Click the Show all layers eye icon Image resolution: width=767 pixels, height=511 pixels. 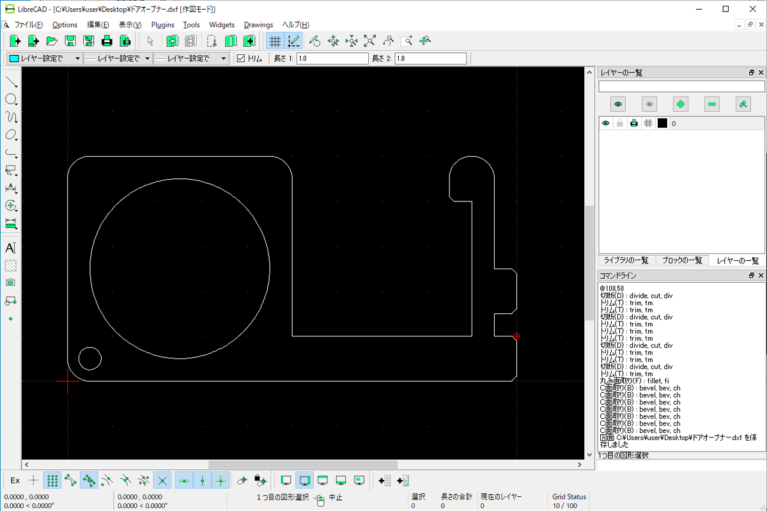tap(618, 103)
